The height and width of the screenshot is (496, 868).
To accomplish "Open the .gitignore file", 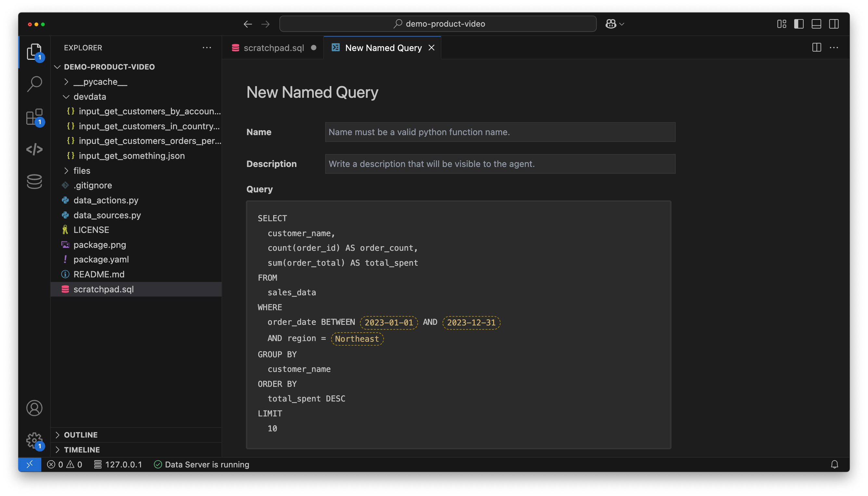I will (x=136, y=185).
